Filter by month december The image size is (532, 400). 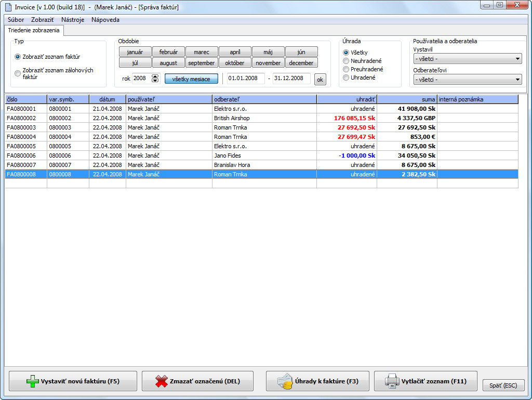click(x=301, y=63)
